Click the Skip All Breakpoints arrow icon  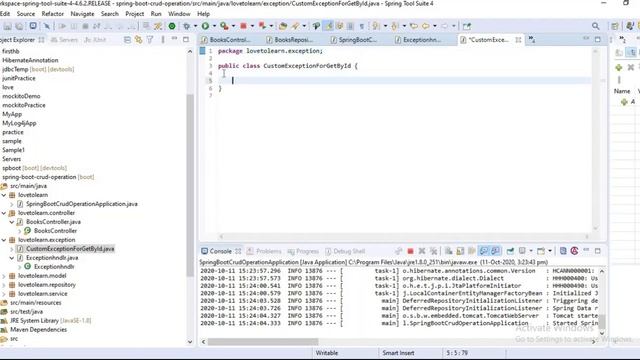47,26
